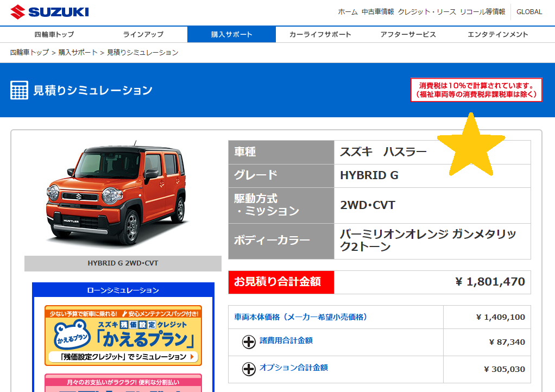Open the 中古車情報 link
The width and height of the screenshot is (555, 392).
[x=377, y=12]
